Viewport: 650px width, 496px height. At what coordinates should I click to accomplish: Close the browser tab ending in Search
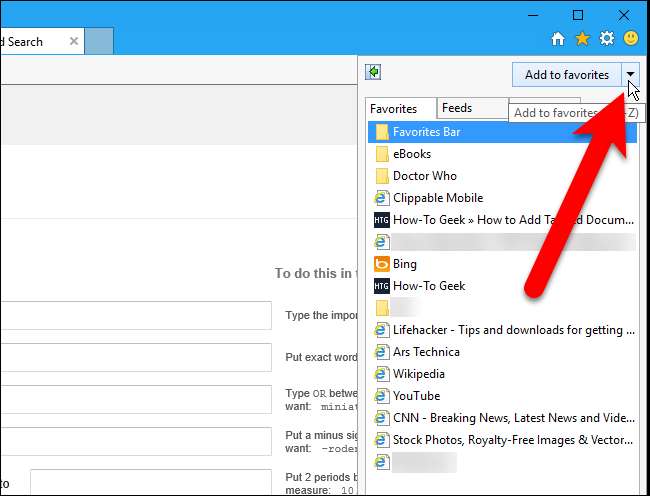click(74, 41)
